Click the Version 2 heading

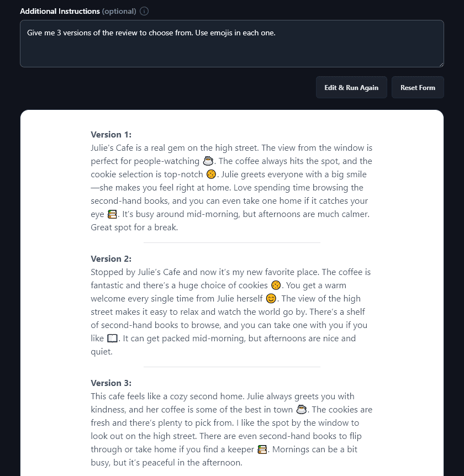pyautogui.click(x=110, y=258)
